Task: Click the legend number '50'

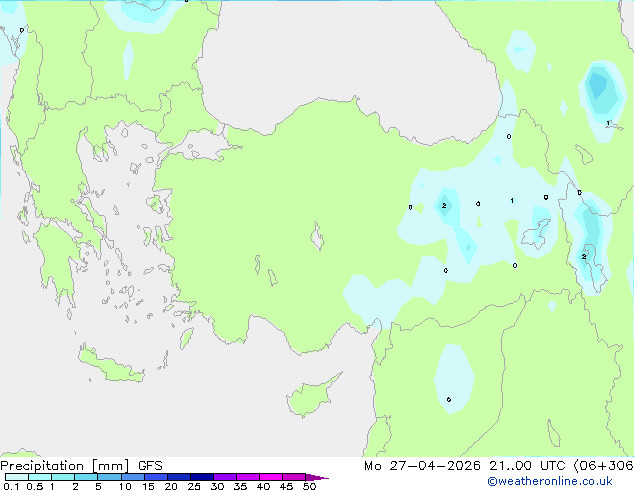Action: pyautogui.click(x=309, y=486)
